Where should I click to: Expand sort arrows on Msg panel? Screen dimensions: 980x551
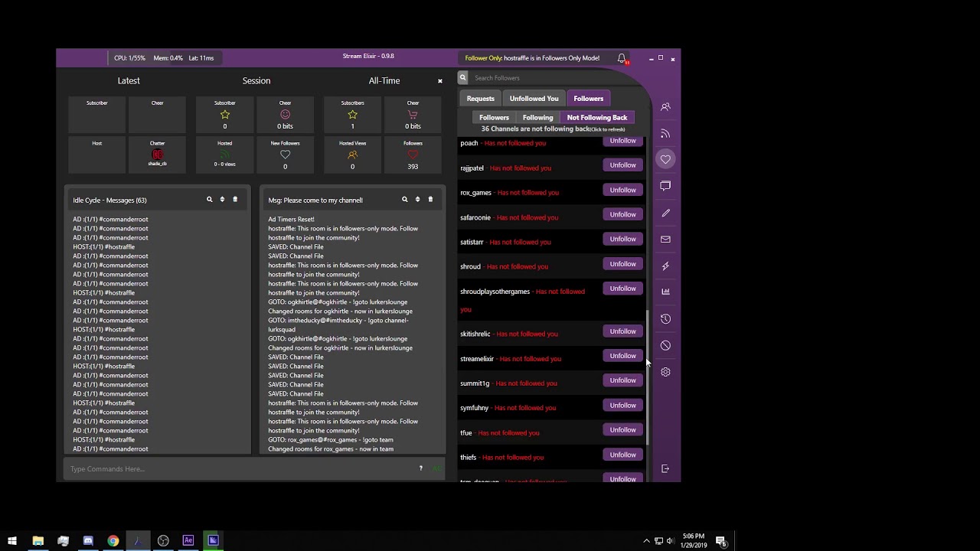point(417,200)
